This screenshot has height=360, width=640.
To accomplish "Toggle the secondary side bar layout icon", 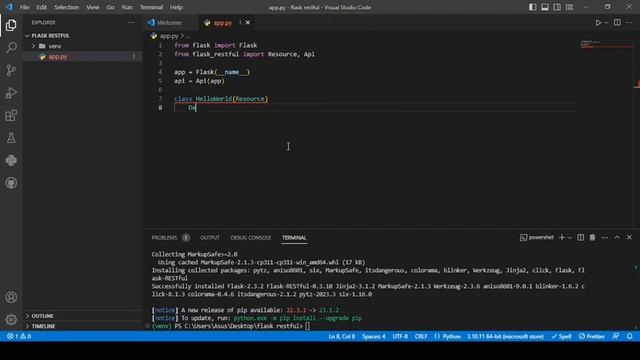I will tap(557, 7).
